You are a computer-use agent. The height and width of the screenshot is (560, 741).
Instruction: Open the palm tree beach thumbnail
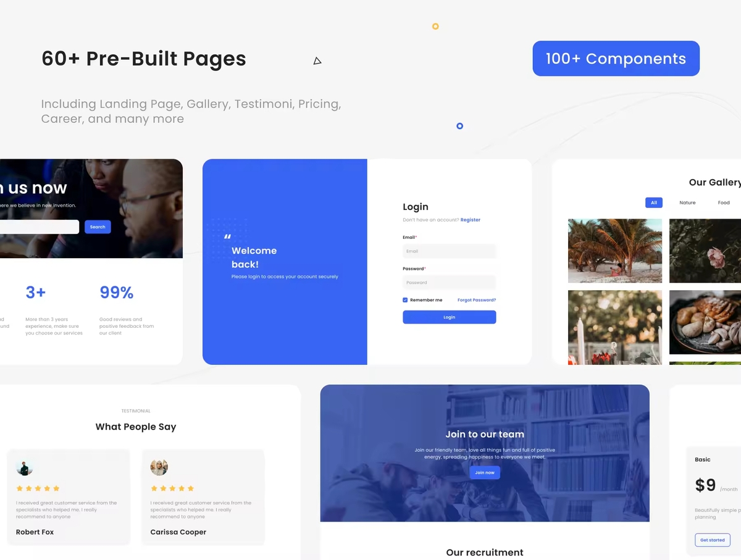pos(614,251)
